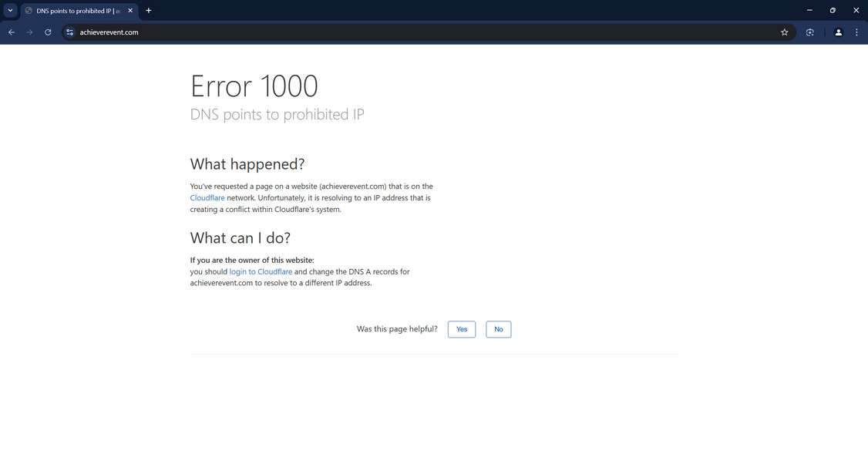The image size is (868, 464).
Task: Close the current browser tab
Action: point(130,10)
